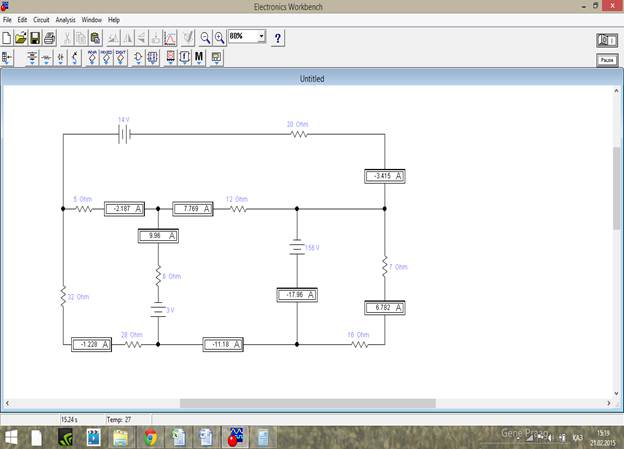Image resolution: width=624 pixels, height=449 pixels.
Task: Create a new circuit file
Action: (x=7, y=38)
